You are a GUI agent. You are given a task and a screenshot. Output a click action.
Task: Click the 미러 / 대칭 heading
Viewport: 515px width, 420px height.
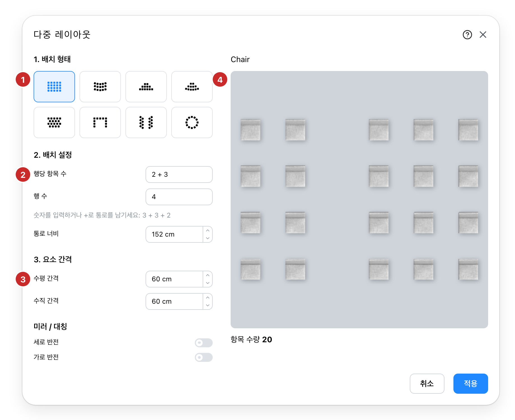coord(50,327)
